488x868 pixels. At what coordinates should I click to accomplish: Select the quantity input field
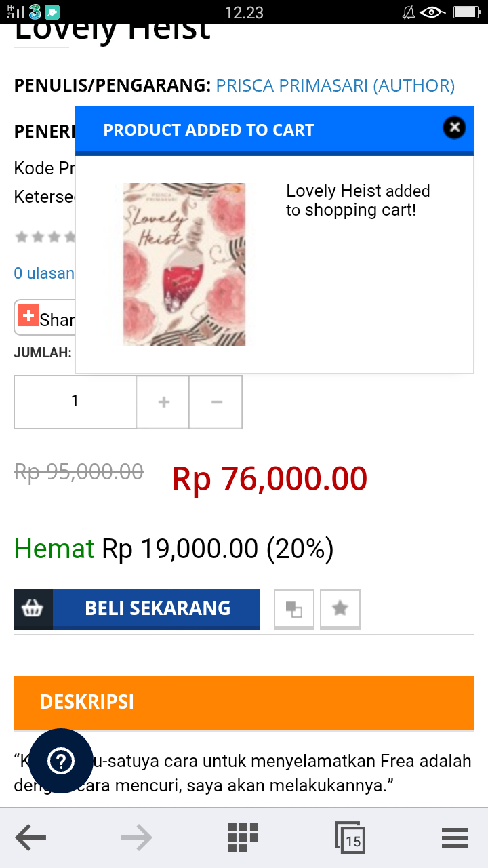point(75,402)
